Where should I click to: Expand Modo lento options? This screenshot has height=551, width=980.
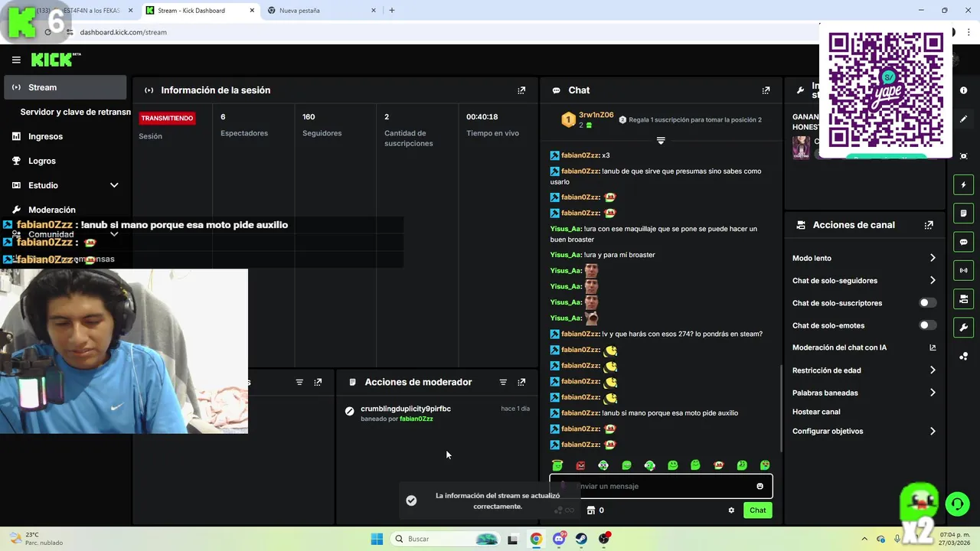click(x=933, y=258)
